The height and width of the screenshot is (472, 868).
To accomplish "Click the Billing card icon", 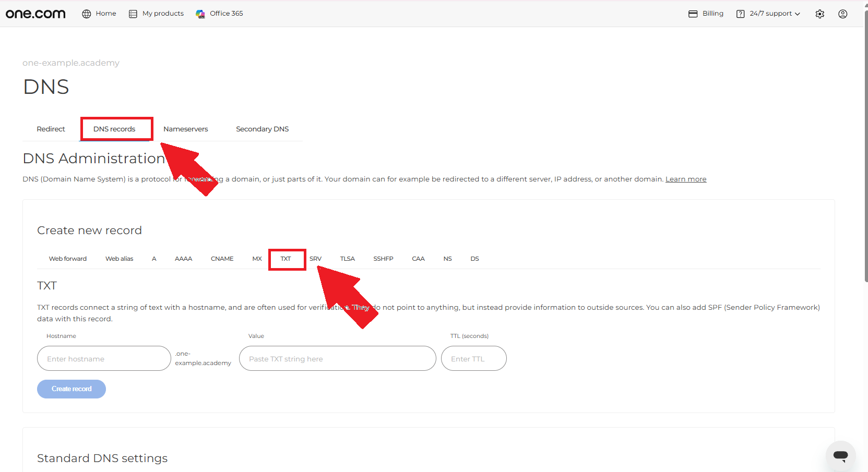I will pyautogui.click(x=693, y=14).
